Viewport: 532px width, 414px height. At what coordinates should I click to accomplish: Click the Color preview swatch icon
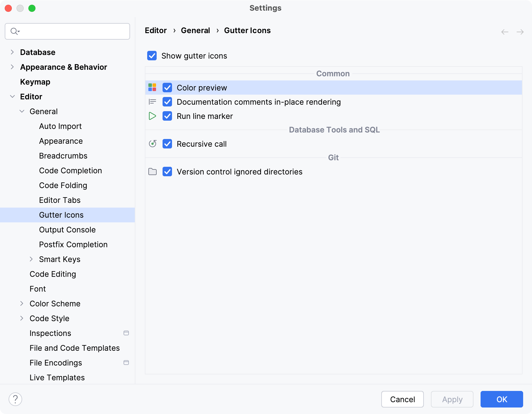click(x=153, y=88)
